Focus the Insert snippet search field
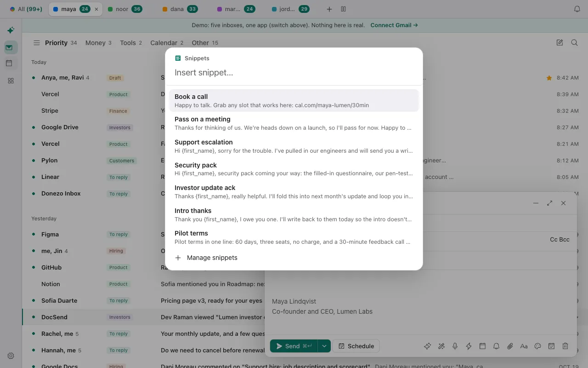Viewport: 588px width, 368px height. [x=294, y=73]
